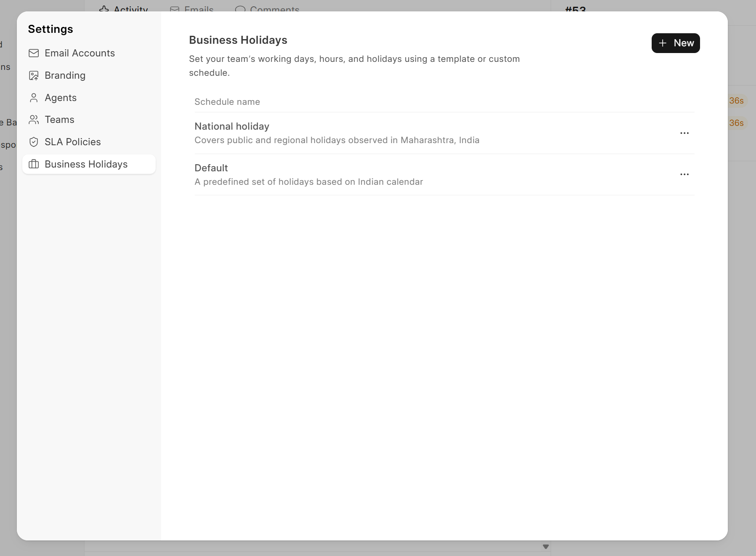
Task: Go to SLA Policies settings
Action: point(73,142)
